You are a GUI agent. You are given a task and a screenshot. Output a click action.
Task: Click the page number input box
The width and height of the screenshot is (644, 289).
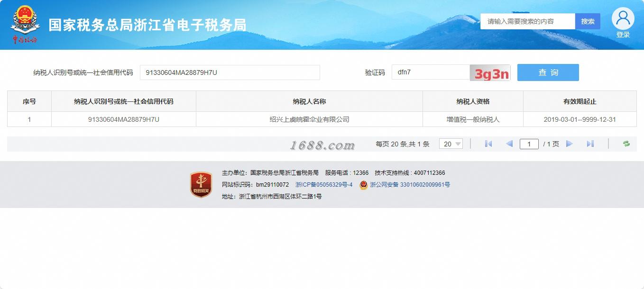click(x=529, y=144)
